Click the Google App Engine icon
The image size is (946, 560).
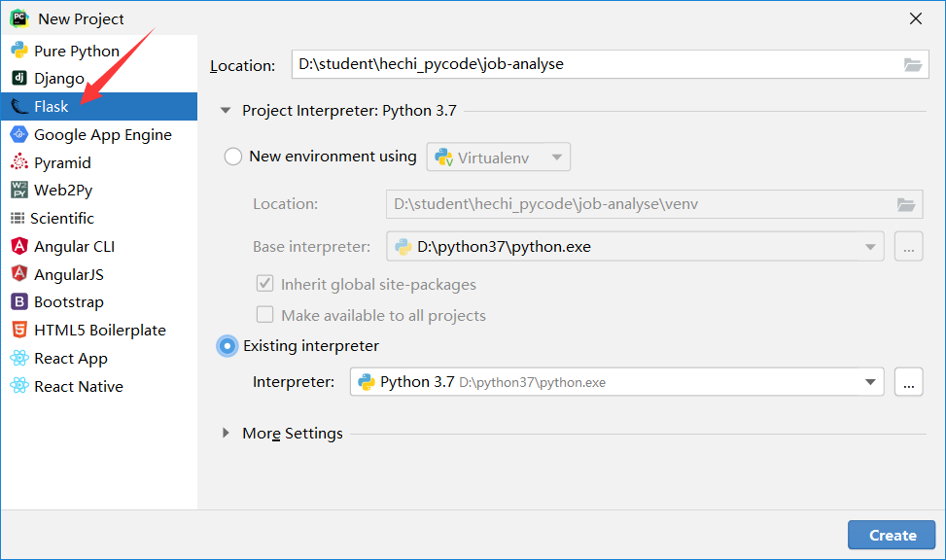pyautogui.click(x=18, y=135)
